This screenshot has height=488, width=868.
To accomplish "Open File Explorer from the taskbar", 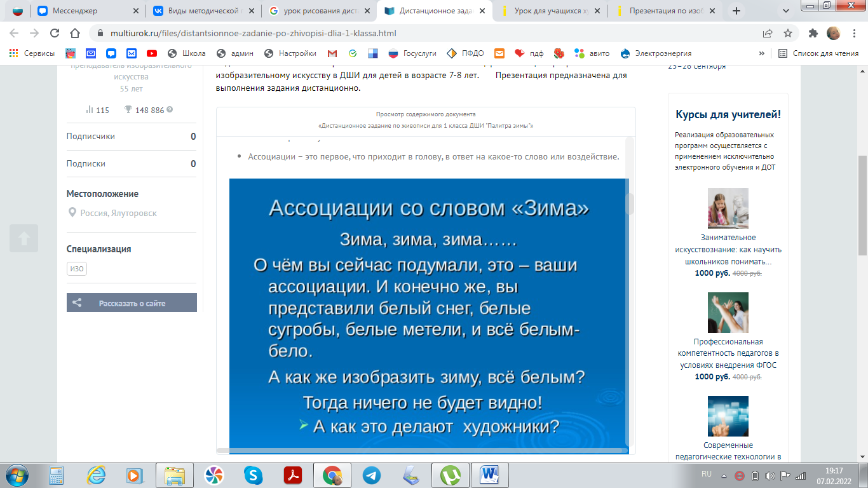I will (175, 475).
